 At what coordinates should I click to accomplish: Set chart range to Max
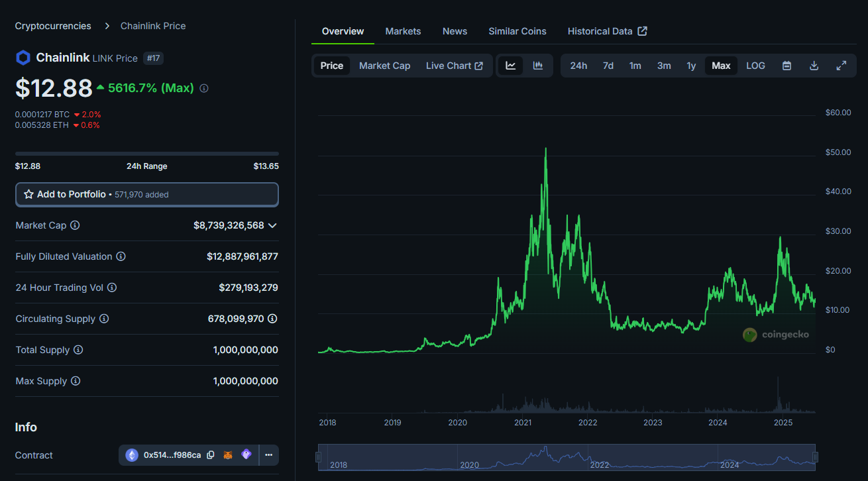721,66
